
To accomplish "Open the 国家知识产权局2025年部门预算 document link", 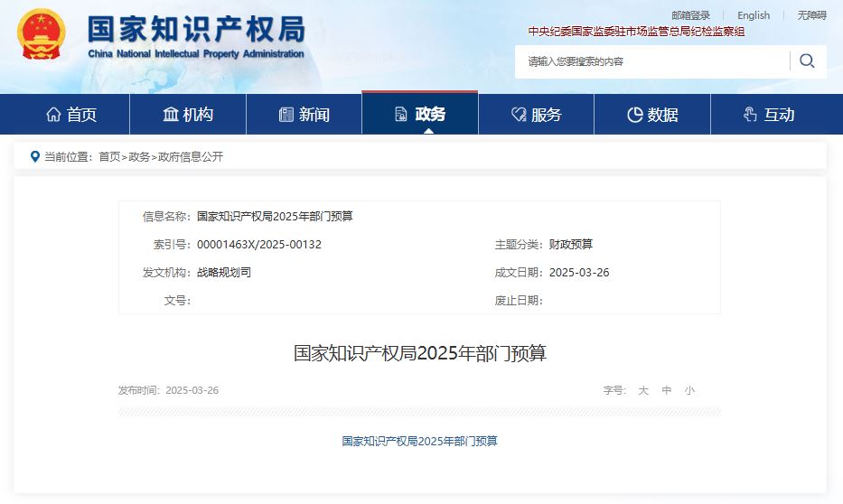I will pyautogui.click(x=420, y=441).
